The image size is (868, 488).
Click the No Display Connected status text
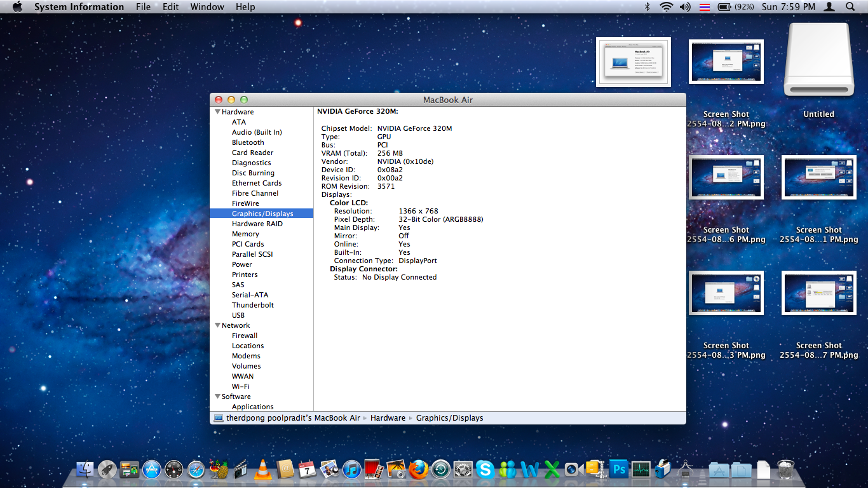coord(399,277)
